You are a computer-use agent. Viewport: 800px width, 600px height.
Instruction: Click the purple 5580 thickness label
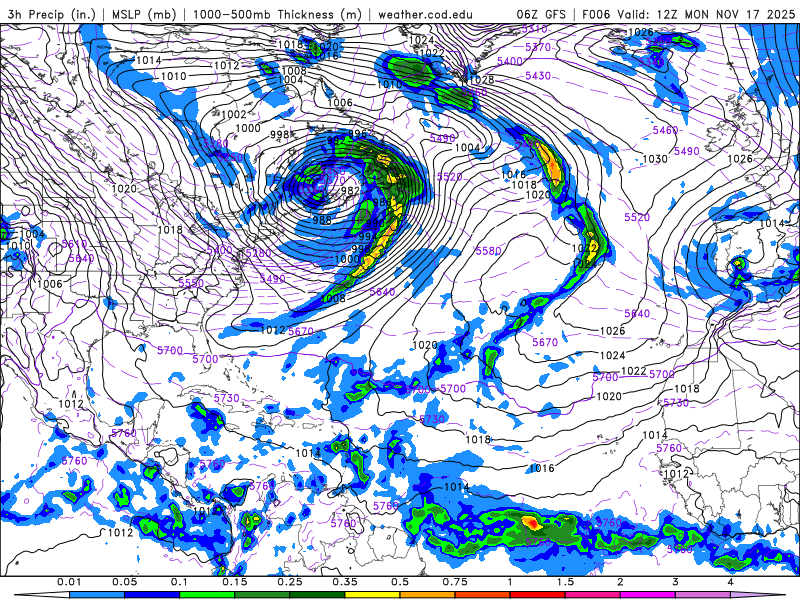[x=488, y=251]
